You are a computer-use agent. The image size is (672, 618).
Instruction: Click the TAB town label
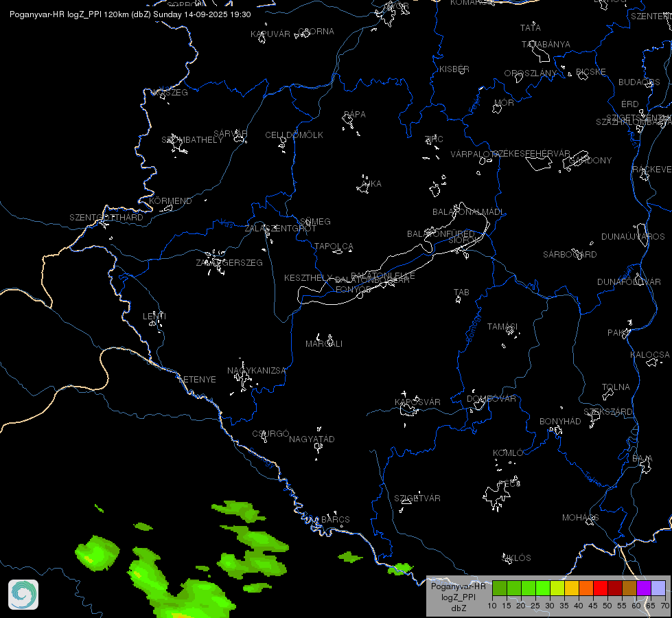coord(461,293)
